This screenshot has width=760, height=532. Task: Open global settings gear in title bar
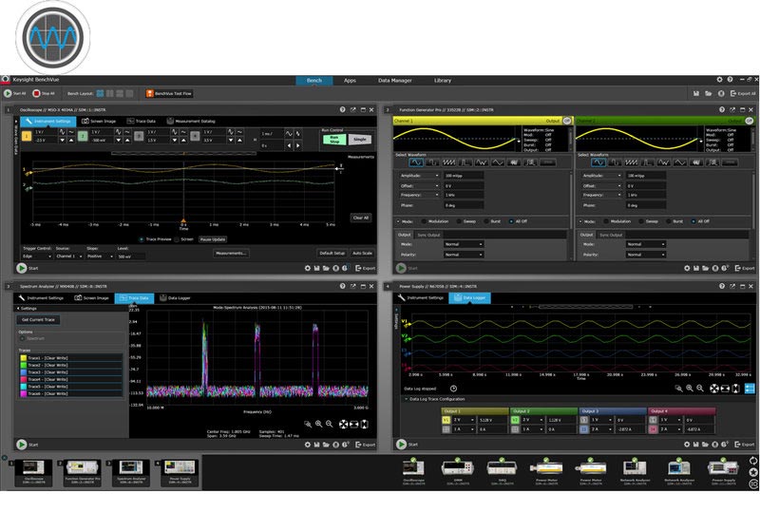click(x=719, y=80)
